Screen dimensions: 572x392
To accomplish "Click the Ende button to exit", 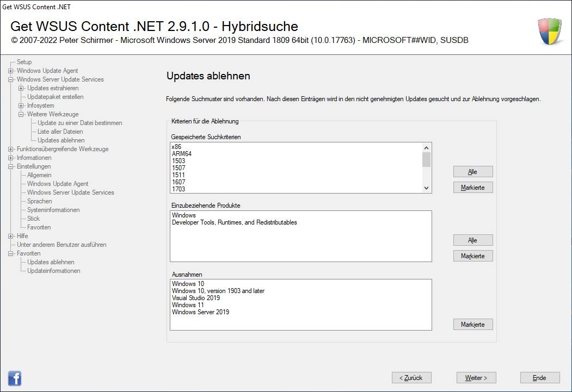I will pos(540,378).
